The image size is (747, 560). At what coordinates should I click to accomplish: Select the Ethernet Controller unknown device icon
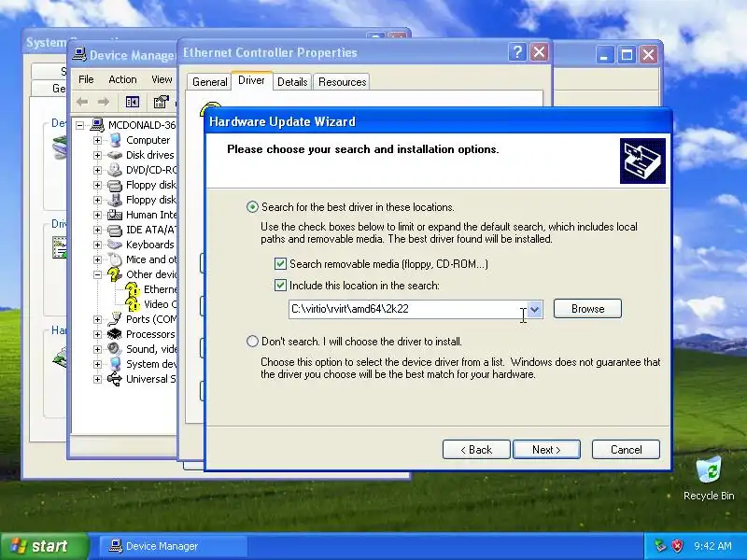coord(133,289)
